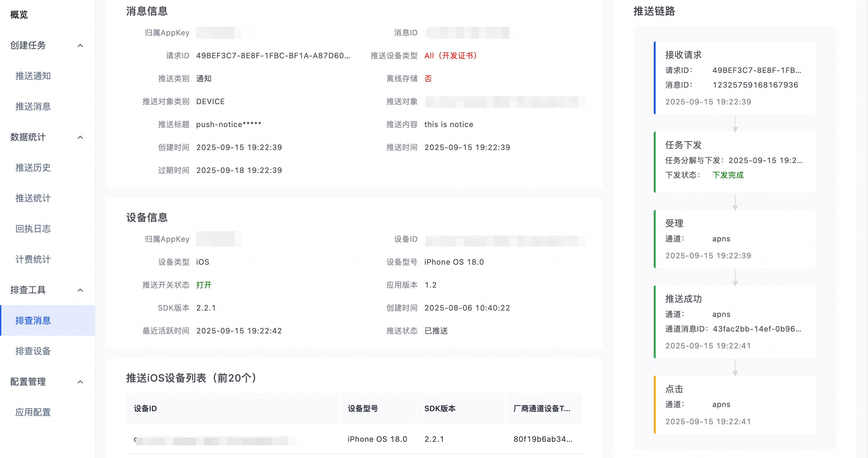Open 计费统计 billing statistics

pyautogui.click(x=33, y=260)
